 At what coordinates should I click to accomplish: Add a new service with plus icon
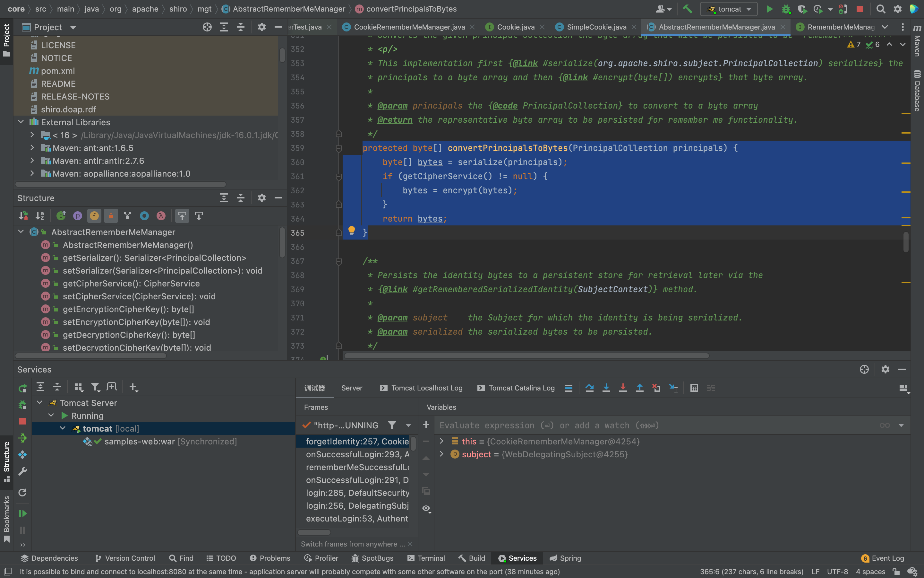click(x=133, y=387)
